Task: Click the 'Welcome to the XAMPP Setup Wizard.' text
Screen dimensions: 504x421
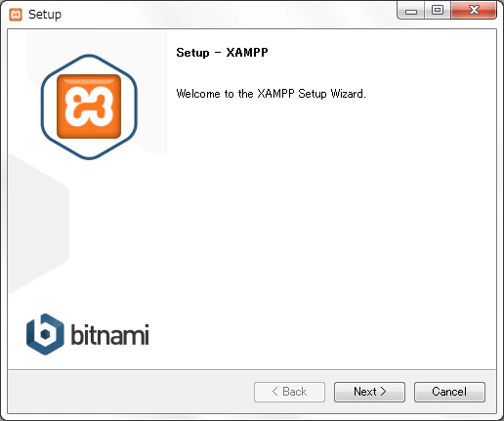Action: pyautogui.click(x=271, y=94)
